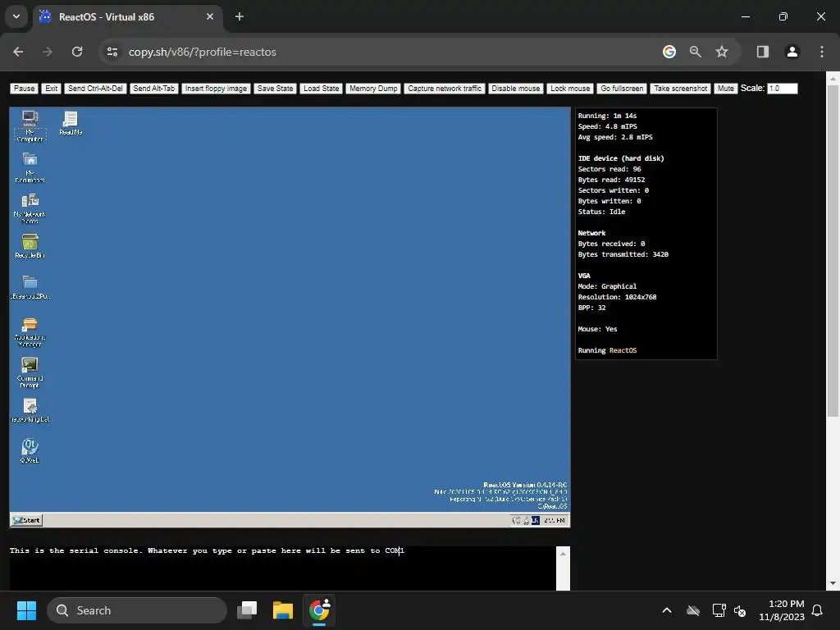Click Windows taskbar Search box

(137, 610)
